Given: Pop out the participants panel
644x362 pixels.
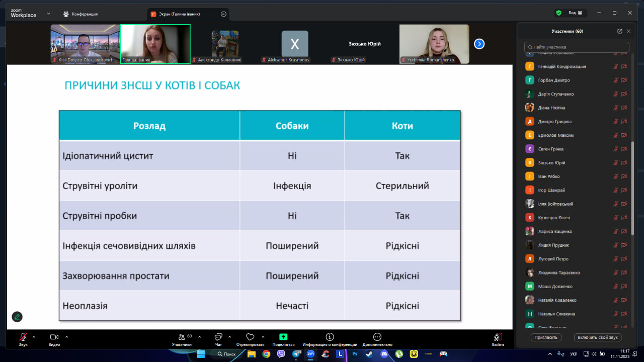Looking at the screenshot, I should (619, 31).
